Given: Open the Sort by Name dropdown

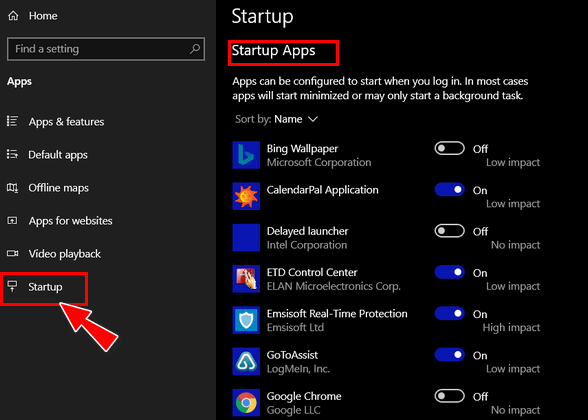Looking at the screenshot, I should point(276,119).
